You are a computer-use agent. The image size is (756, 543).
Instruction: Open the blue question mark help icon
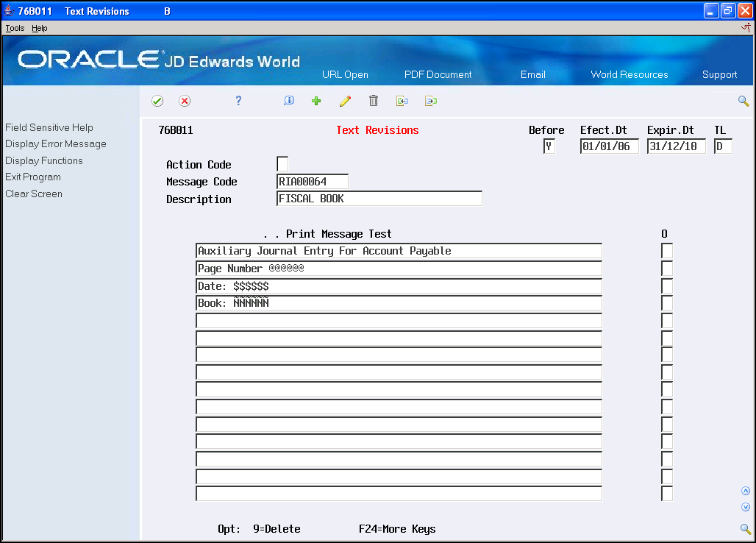[238, 100]
